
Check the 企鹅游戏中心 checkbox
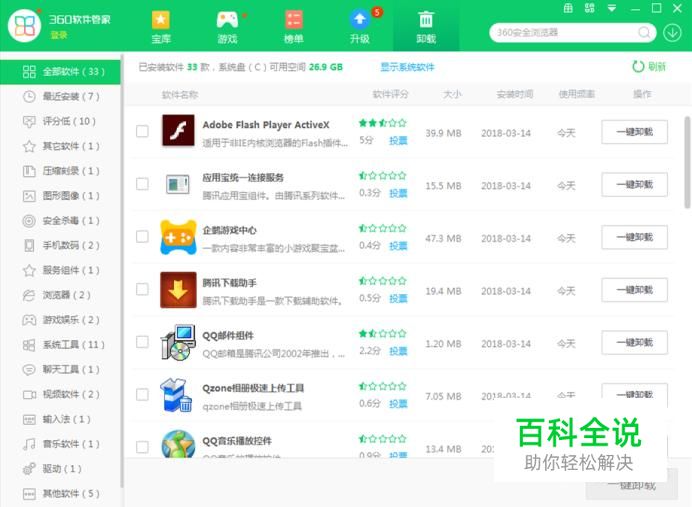142,237
